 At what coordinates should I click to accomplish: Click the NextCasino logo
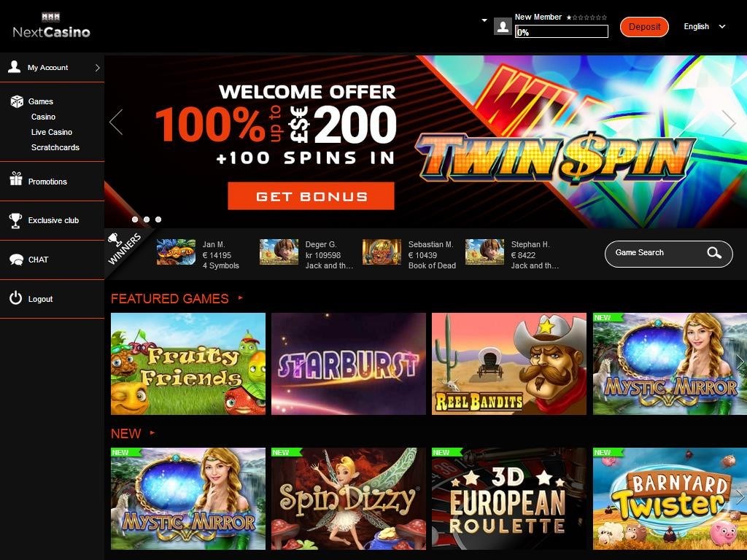(x=52, y=26)
